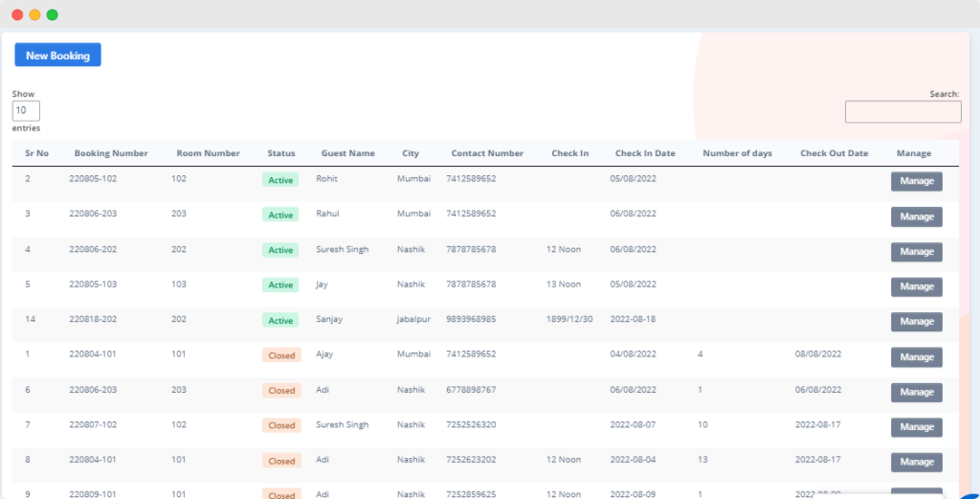Click check-in date 04/08/2022
This screenshot has width=980, height=499.
(634, 354)
